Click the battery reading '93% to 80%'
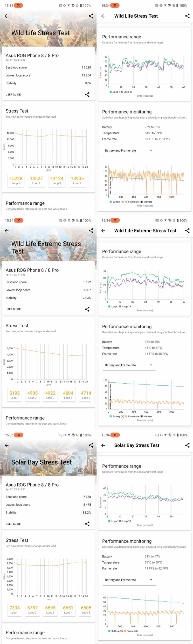This screenshot has height=644, width=193. (x=152, y=342)
